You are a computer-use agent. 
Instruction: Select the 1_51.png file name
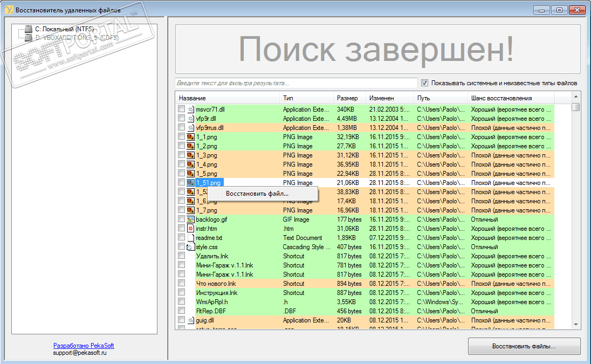pos(209,183)
